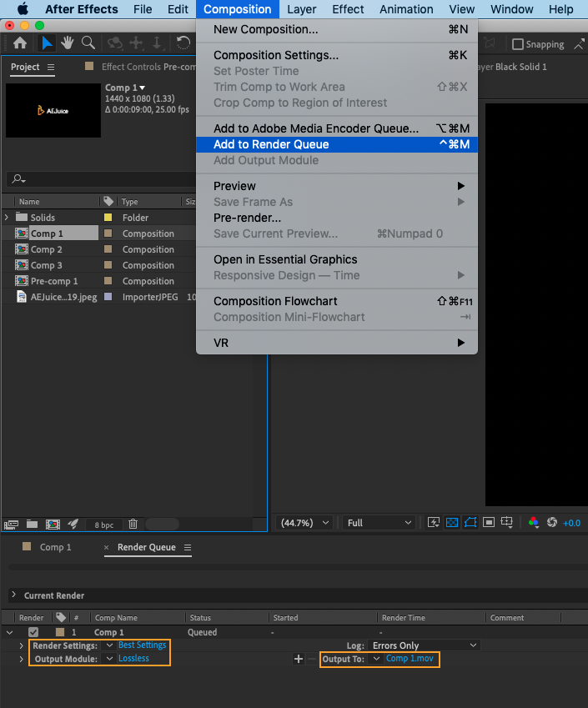This screenshot has width=588, height=708.
Task: Select the Dolly camera tool
Action: [x=157, y=43]
